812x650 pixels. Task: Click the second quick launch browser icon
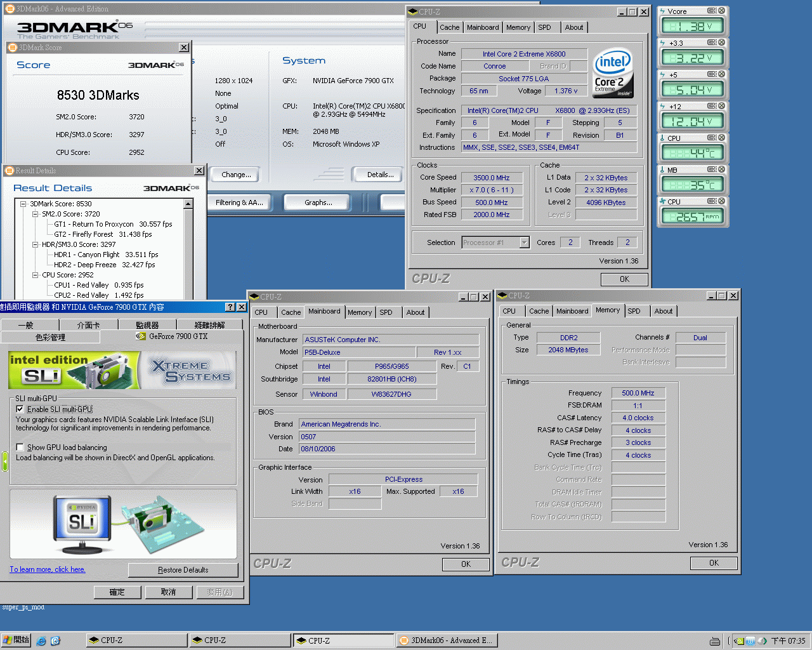(55, 640)
